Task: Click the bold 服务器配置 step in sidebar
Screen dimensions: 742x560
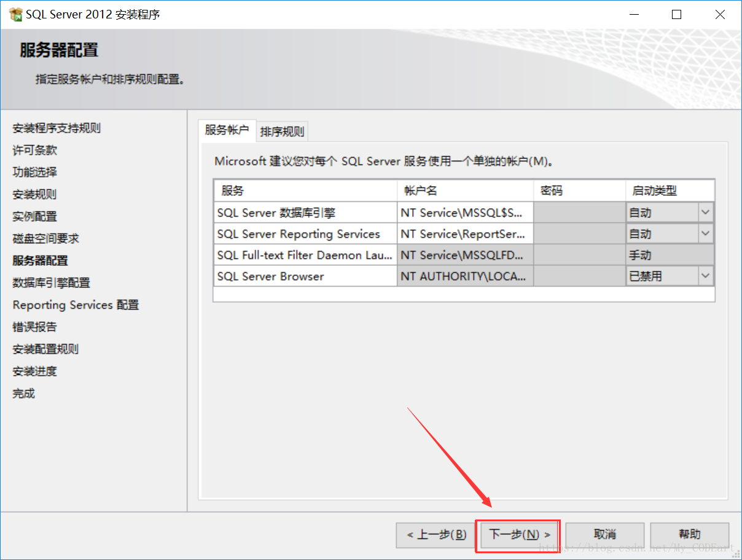Action: pyautogui.click(x=41, y=261)
